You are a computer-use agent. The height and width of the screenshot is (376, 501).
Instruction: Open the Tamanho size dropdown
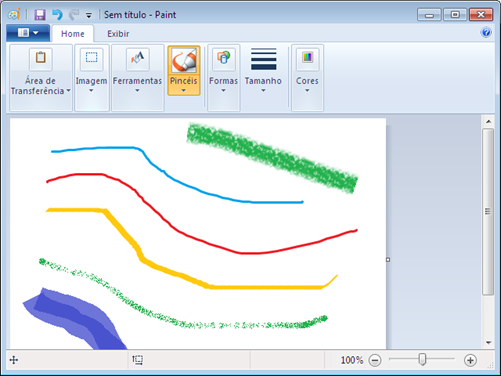pyautogui.click(x=263, y=90)
